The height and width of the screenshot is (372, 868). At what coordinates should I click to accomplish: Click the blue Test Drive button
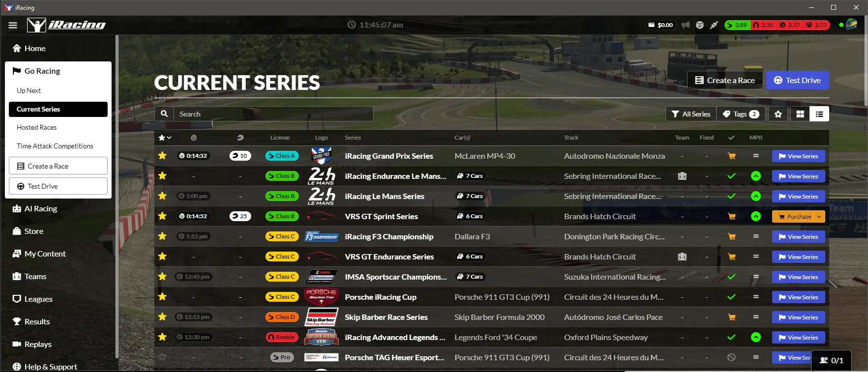click(797, 81)
